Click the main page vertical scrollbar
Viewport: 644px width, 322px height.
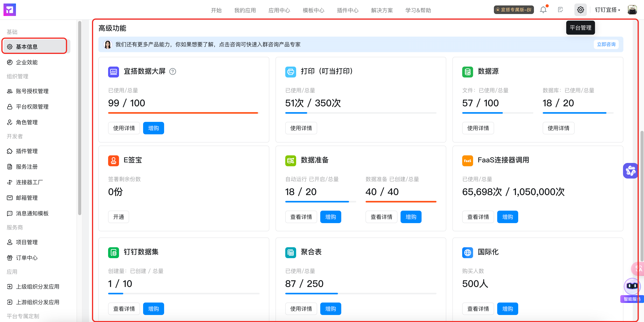pyautogui.click(x=642, y=196)
